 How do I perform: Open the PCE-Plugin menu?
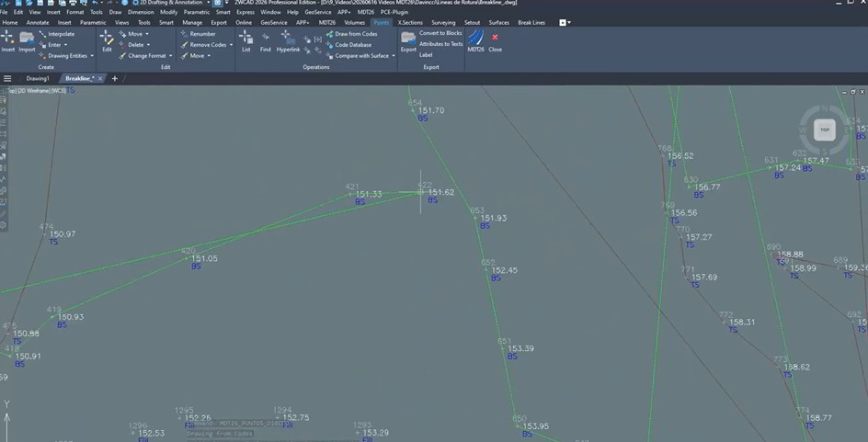click(393, 12)
